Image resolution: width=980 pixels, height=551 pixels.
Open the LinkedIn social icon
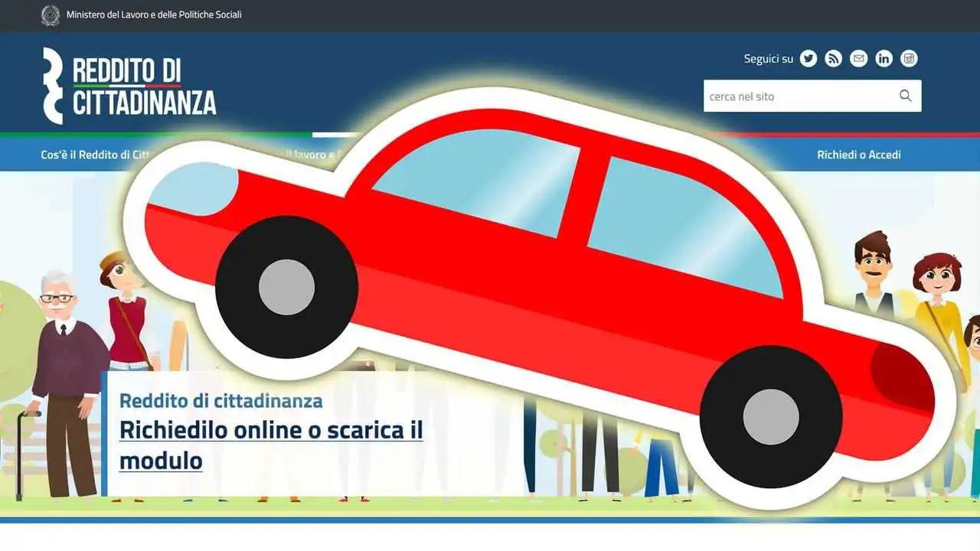884,58
